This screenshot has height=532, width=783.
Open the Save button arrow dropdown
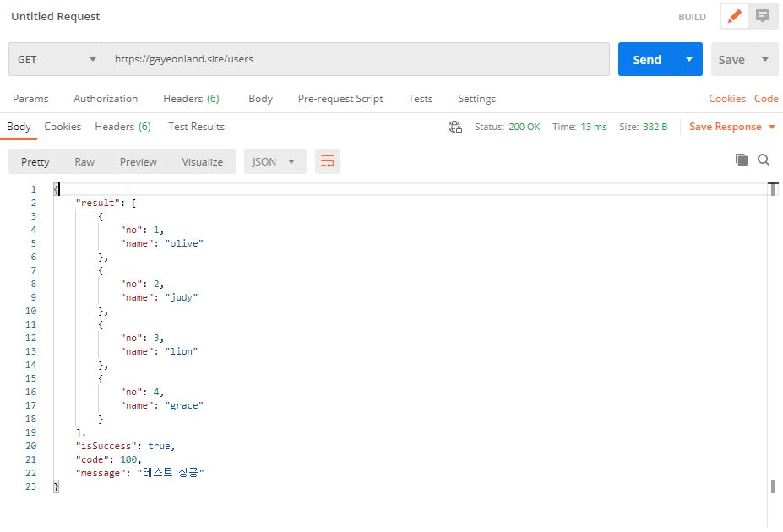[x=765, y=60]
